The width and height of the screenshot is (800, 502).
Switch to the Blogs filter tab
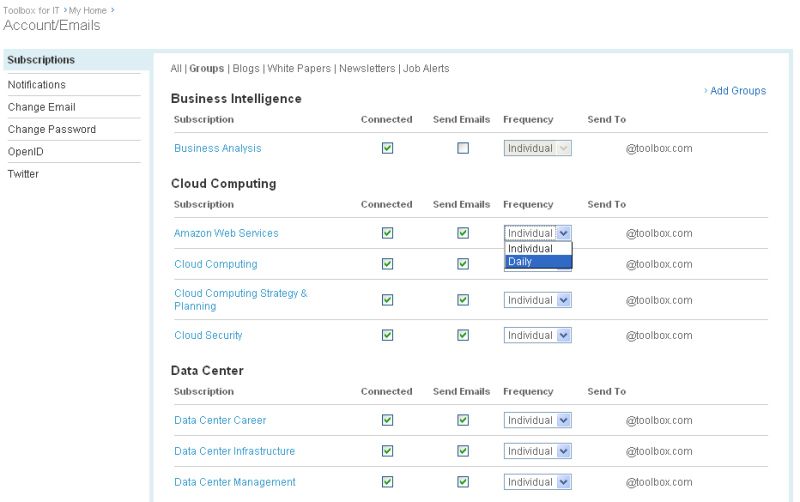[x=246, y=69]
